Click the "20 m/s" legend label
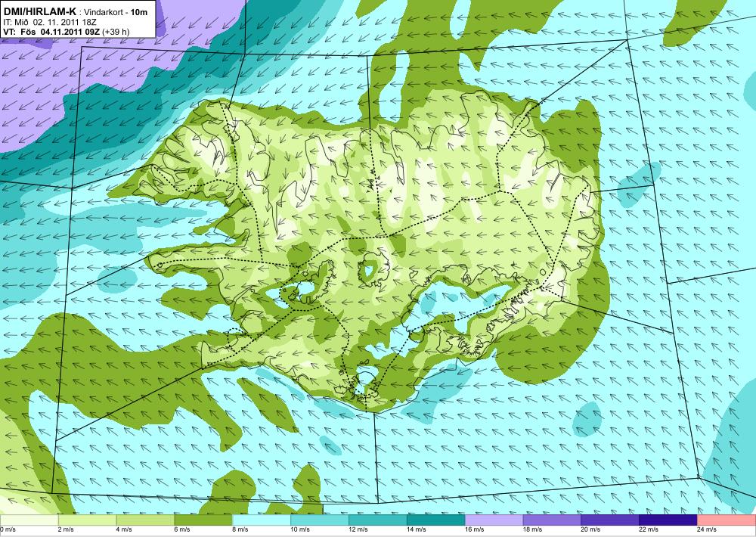The height and width of the screenshot is (537, 756). (590, 529)
